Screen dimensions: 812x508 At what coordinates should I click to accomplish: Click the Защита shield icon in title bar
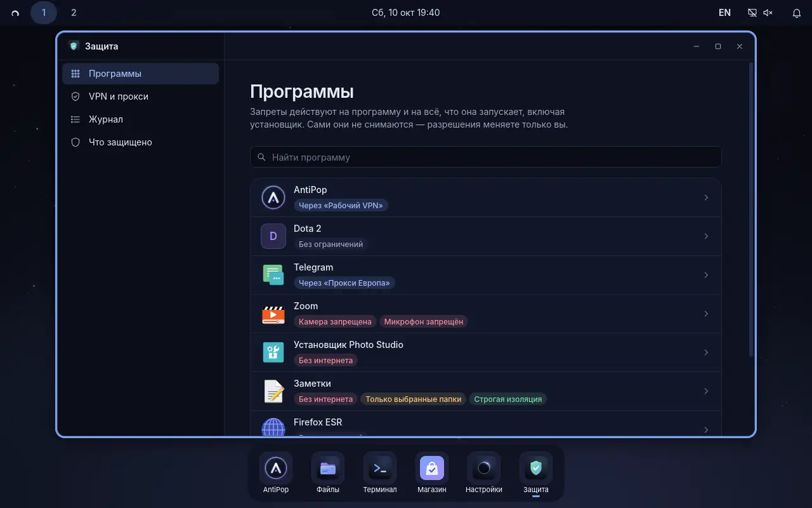coord(74,46)
